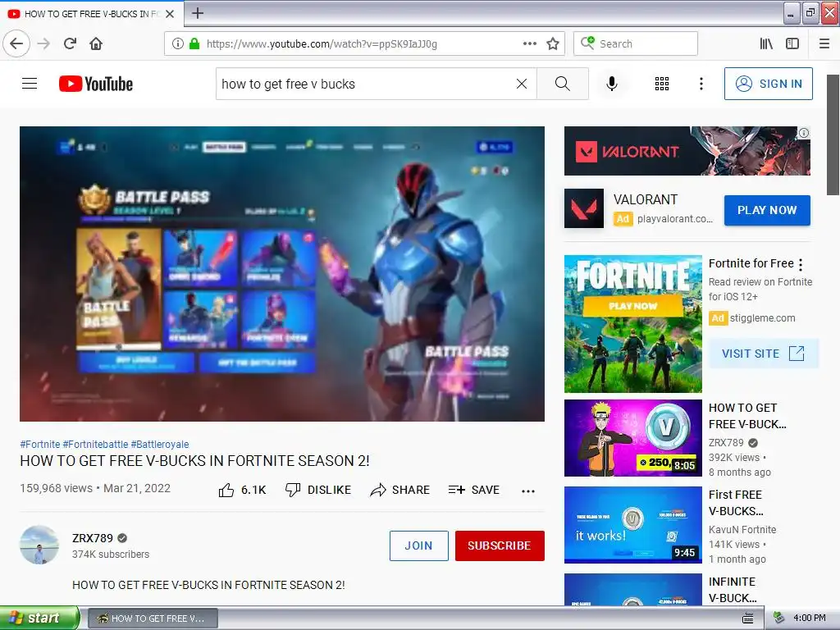
Task: Open the stiggleme.com ad link
Action: 762,317
